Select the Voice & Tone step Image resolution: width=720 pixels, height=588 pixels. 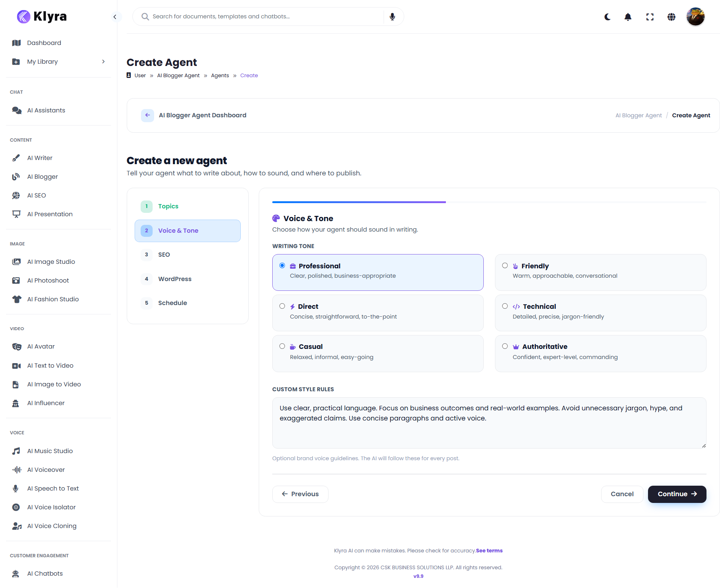pyautogui.click(x=187, y=230)
